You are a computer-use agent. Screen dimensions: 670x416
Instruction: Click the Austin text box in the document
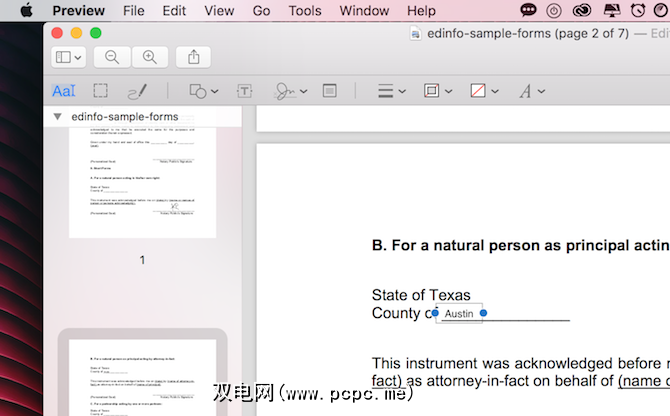[459, 313]
